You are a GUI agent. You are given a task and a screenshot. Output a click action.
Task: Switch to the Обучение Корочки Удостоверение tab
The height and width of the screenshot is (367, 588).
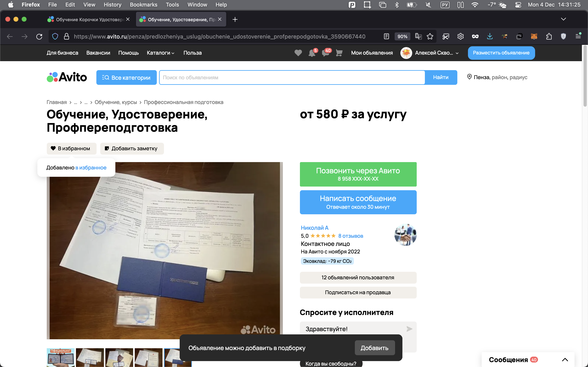point(90,19)
